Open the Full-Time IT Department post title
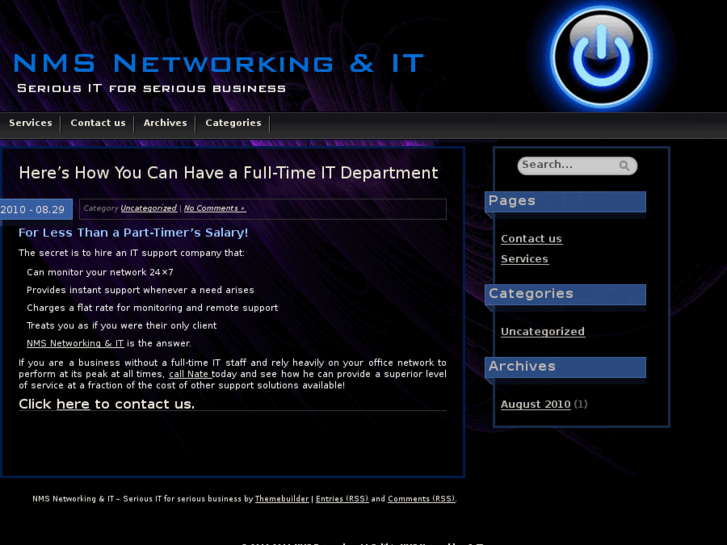727x545 pixels. click(x=228, y=173)
